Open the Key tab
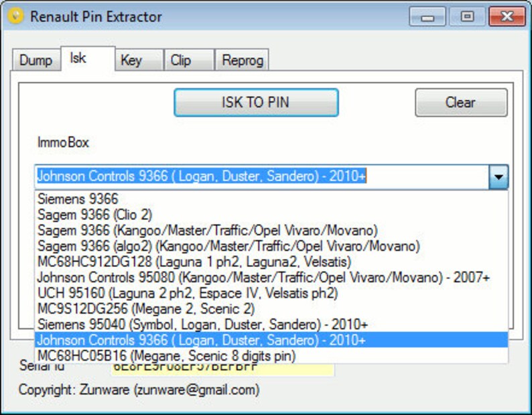 (139, 60)
